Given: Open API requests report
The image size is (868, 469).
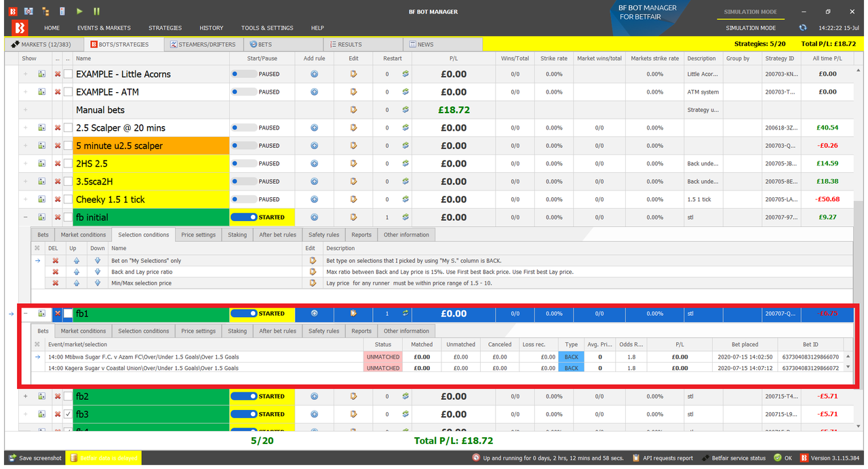Looking at the screenshot, I should click(x=663, y=458).
